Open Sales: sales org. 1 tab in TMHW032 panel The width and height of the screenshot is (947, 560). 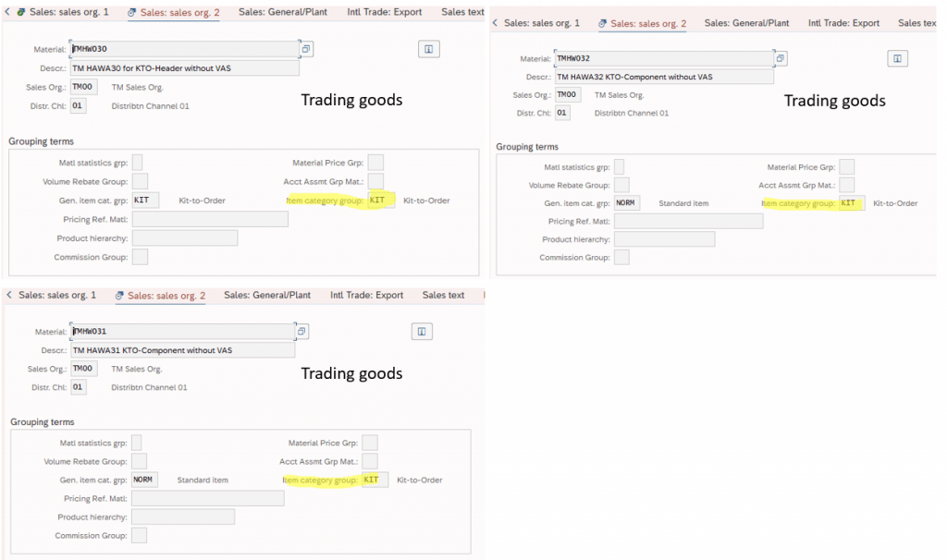[542, 23]
